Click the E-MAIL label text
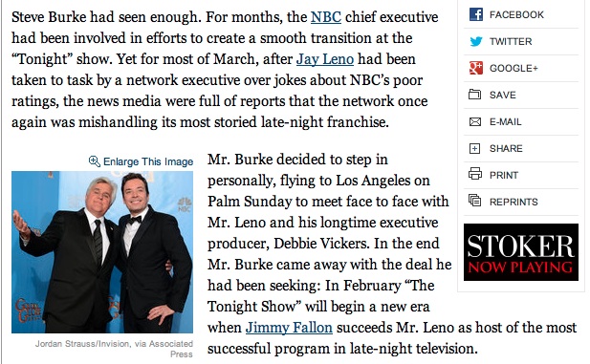 (x=505, y=122)
